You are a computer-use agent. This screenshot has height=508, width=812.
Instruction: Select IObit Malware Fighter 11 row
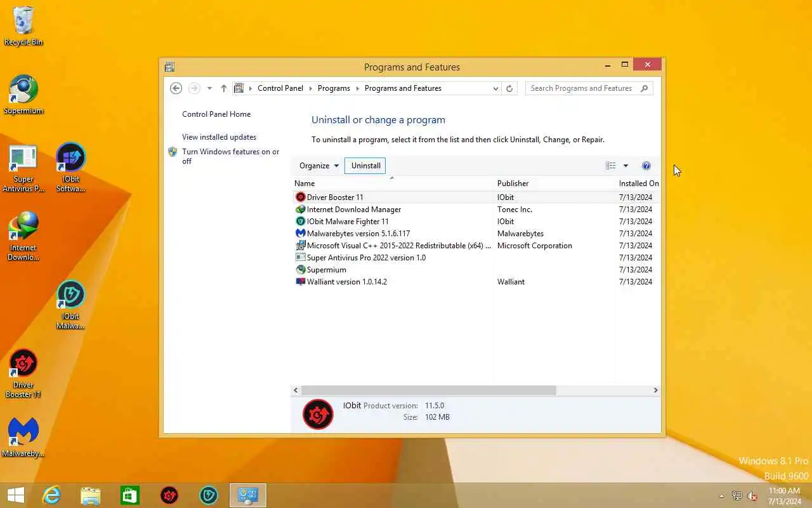pyautogui.click(x=475, y=222)
